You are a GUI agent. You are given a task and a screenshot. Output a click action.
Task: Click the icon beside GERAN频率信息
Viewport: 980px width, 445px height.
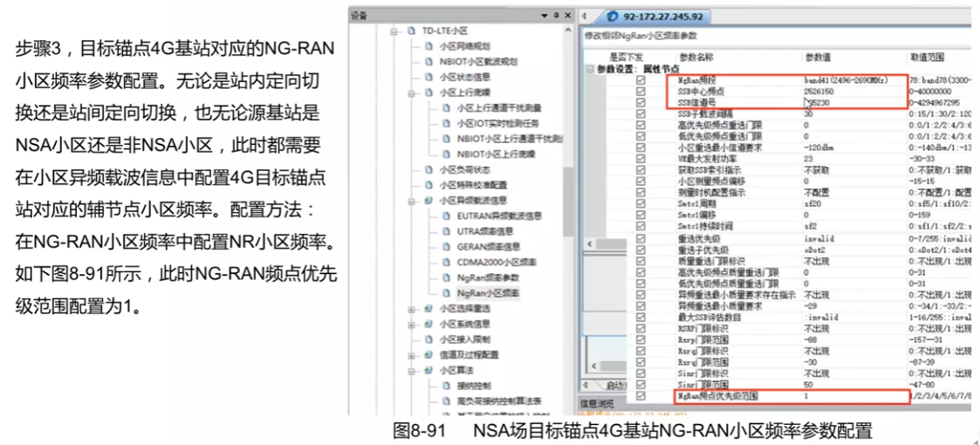446,246
